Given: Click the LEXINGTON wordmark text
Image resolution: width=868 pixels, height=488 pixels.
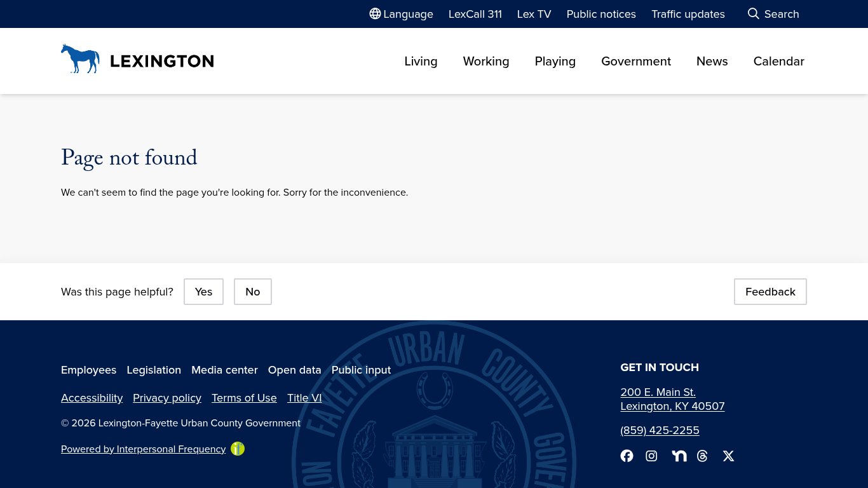Looking at the screenshot, I should point(162,61).
